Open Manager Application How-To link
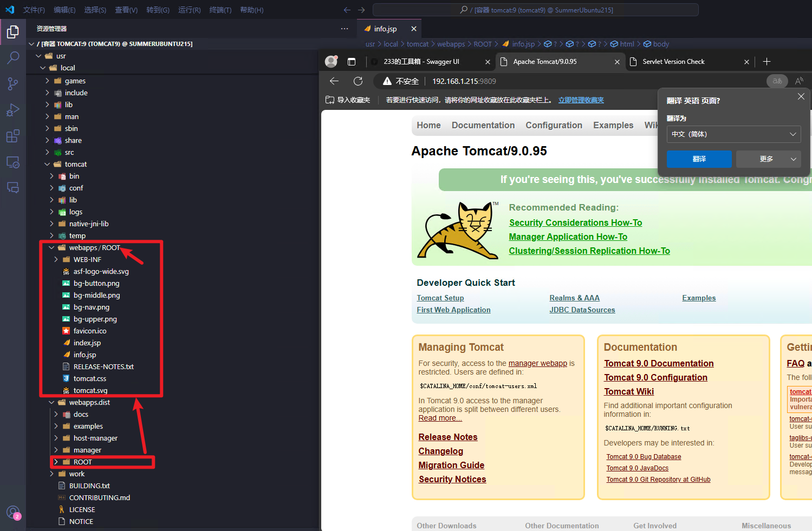The width and height of the screenshot is (812, 531). [568, 237]
